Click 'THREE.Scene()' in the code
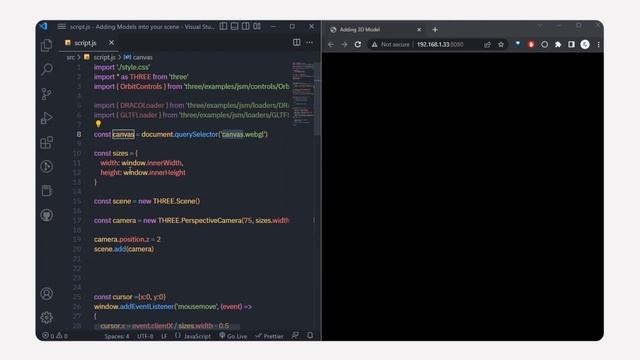The height and width of the screenshot is (360, 640). pos(176,201)
